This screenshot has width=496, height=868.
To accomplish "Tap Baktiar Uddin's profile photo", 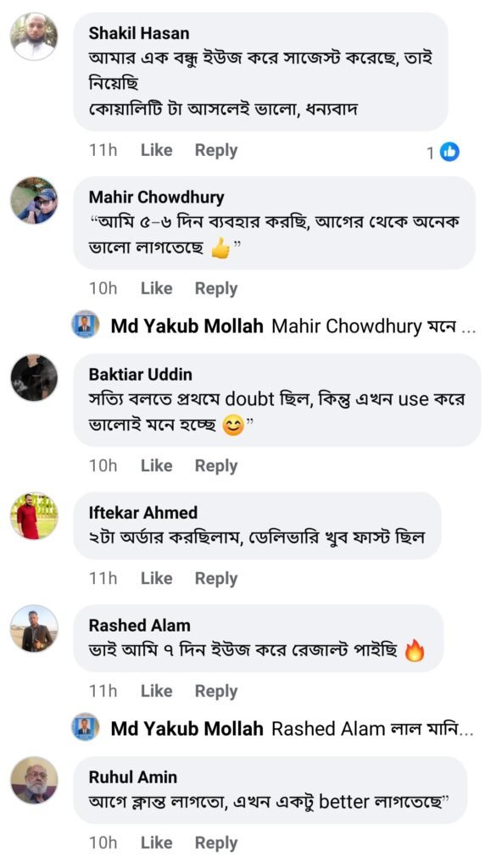I will tap(34, 377).
